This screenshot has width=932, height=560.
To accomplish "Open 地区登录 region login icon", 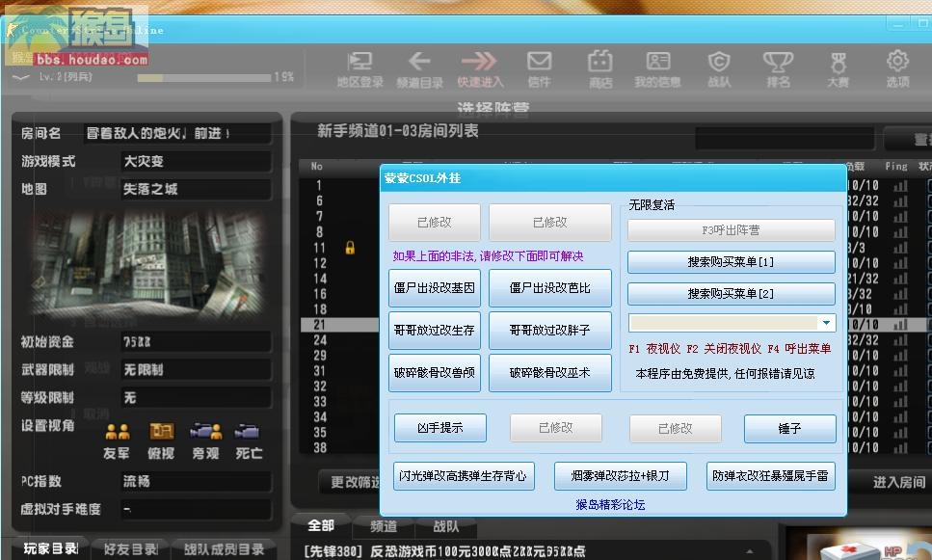I will (359, 62).
